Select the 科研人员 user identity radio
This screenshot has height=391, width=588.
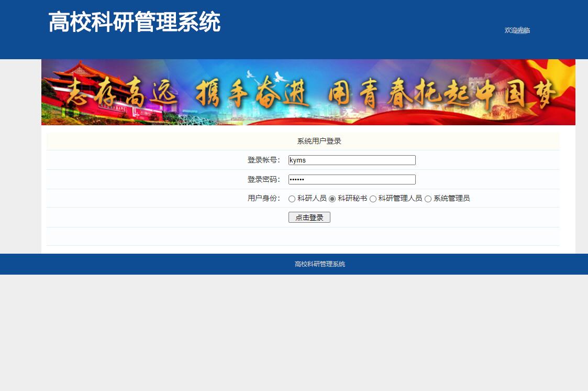pos(291,199)
